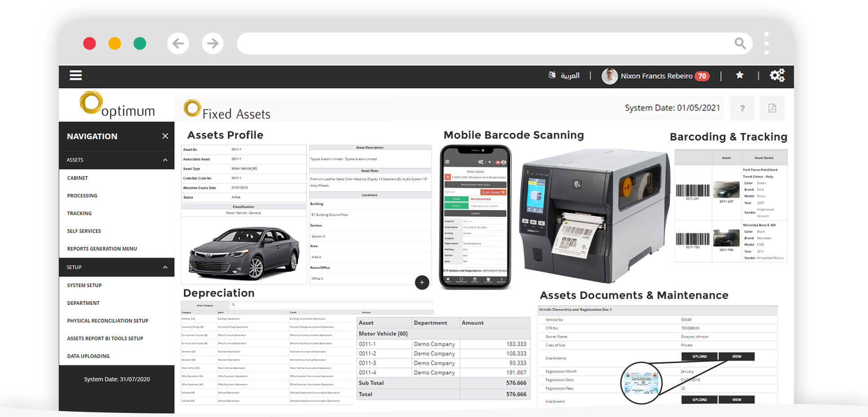The height and width of the screenshot is (417, 868).
Task: Tap the red search icon above Select Batch
Action: [447, 177]
